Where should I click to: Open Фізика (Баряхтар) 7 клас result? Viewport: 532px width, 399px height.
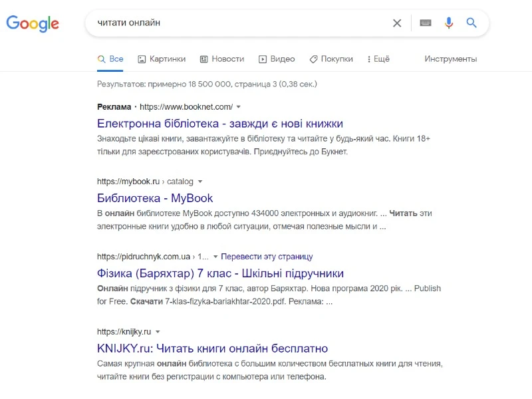(220, 273)
